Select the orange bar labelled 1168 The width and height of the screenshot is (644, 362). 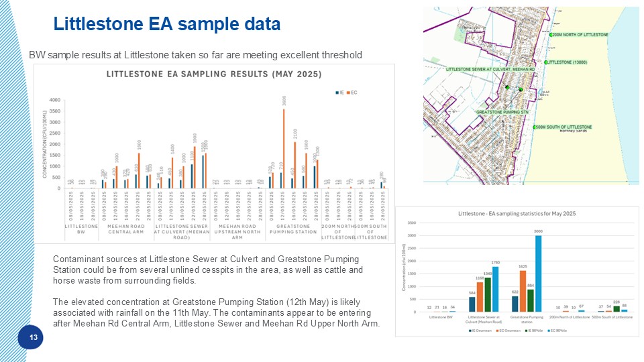[480, 297]
